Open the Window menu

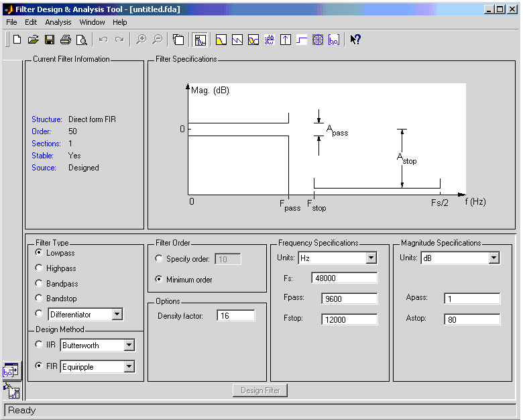coord(92,22)
